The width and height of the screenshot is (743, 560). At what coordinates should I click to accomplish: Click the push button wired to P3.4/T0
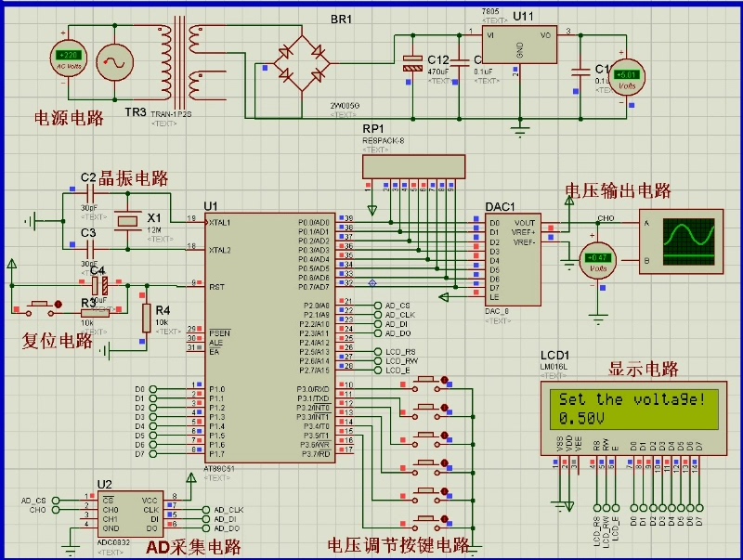[429, 495]
